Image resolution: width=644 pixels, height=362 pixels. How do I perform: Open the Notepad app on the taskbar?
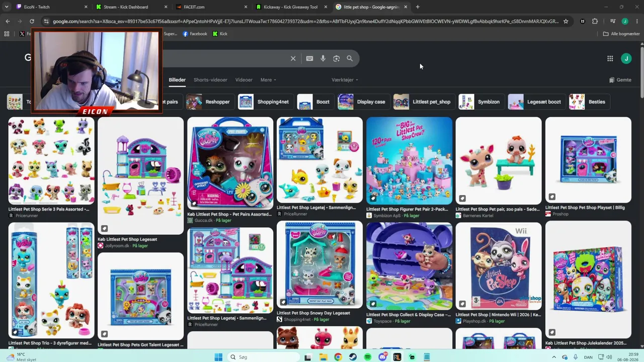[427, 357]
